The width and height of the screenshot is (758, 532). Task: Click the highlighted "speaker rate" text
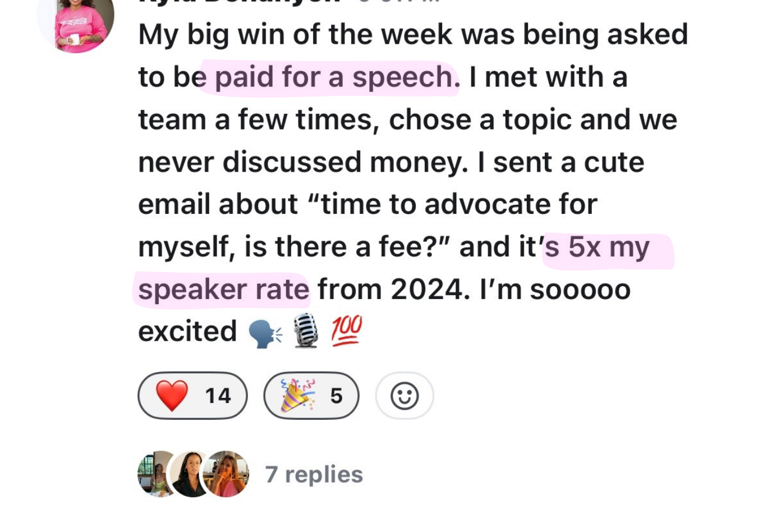223,290
